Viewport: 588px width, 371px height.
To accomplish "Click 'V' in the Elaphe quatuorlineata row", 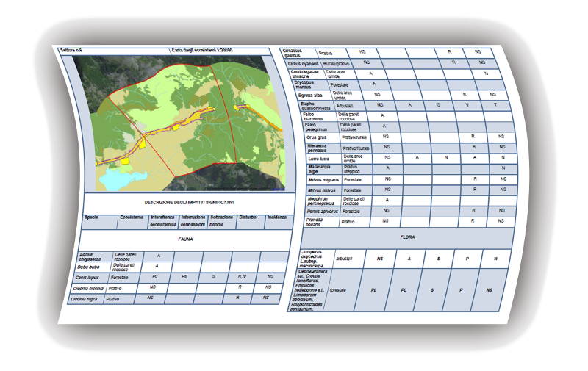I will (x=467, y=105).
